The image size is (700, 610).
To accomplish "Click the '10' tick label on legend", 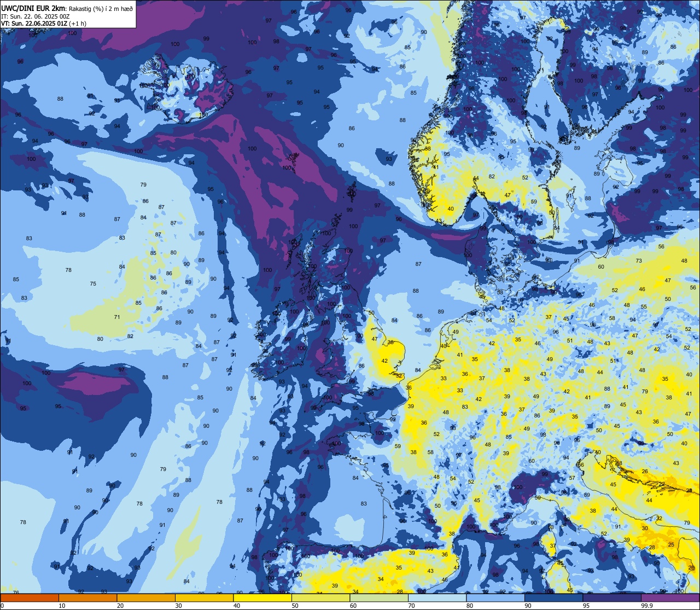I will click(x=62, y=606).
